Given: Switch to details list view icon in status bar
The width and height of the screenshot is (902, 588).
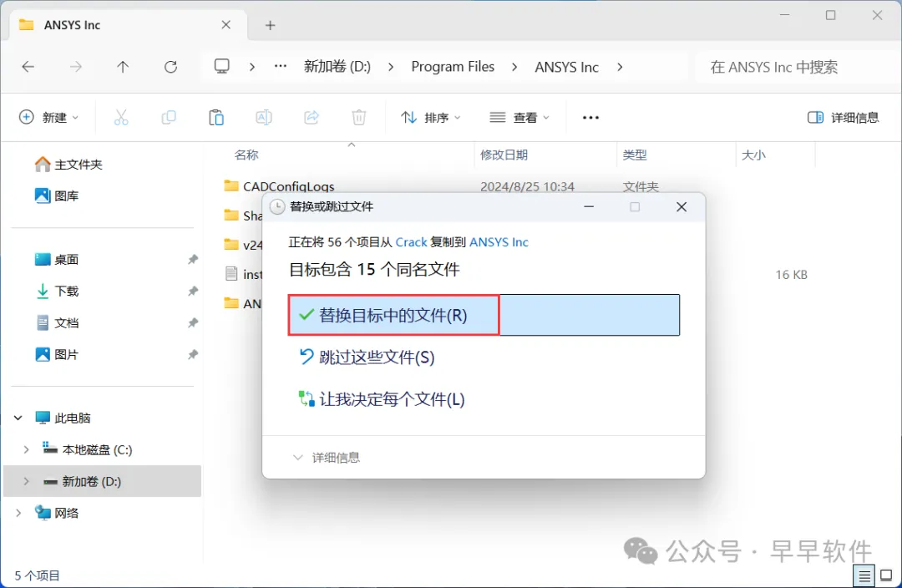Looking at the screenshot, I should tap(864, 575).
